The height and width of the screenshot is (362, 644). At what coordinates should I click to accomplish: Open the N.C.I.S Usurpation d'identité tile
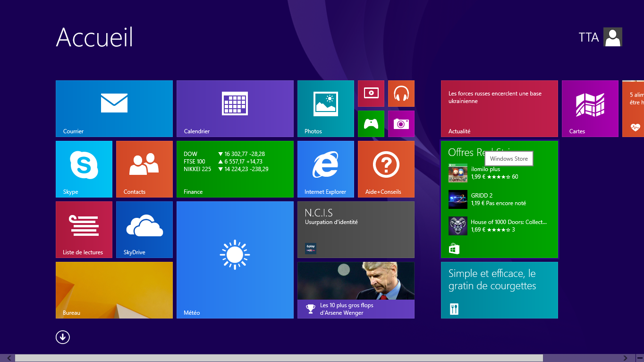point(356,230)
